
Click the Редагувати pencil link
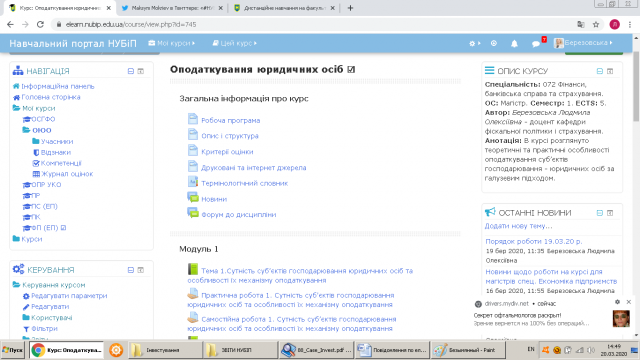pyautogui.click(x=50, y=307)
